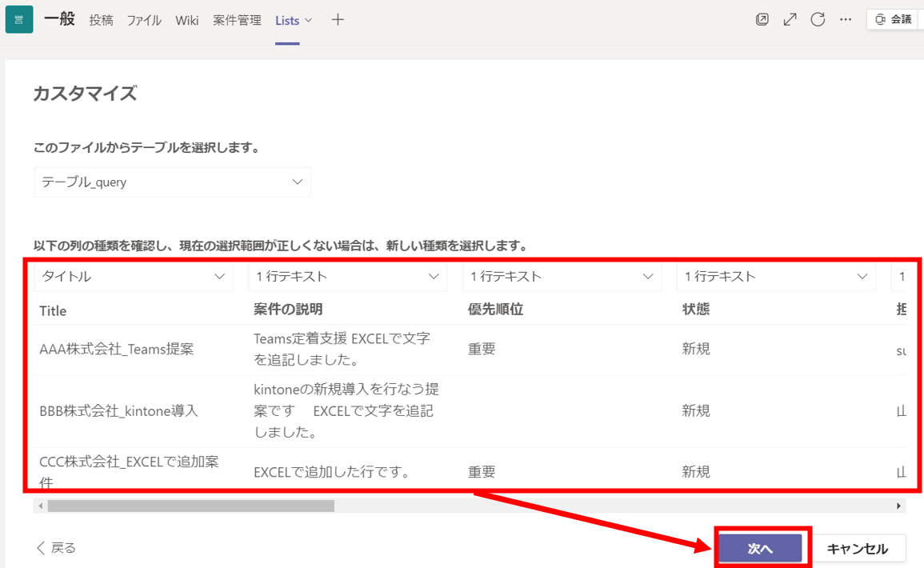The image size is (924, 568).
Task: Refresh the Lists tab content
Action: (x=818, y=19)
